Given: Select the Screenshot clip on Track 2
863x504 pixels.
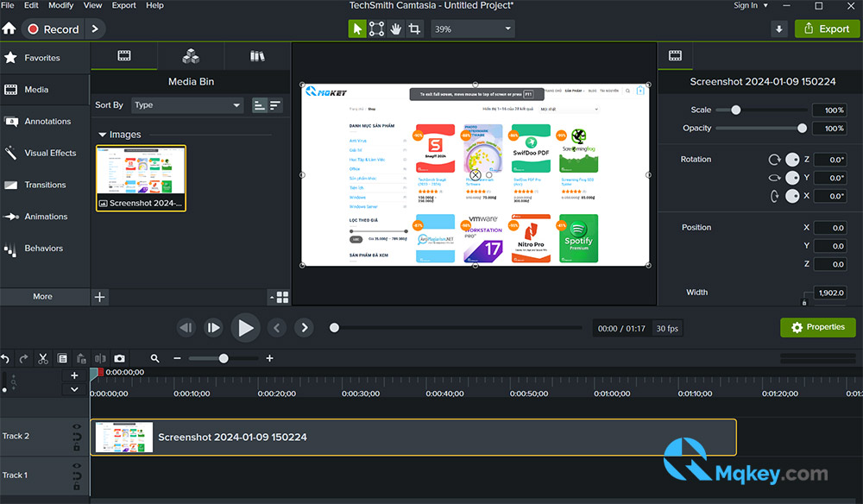Looking at the screenshot, I should (413, 438).
